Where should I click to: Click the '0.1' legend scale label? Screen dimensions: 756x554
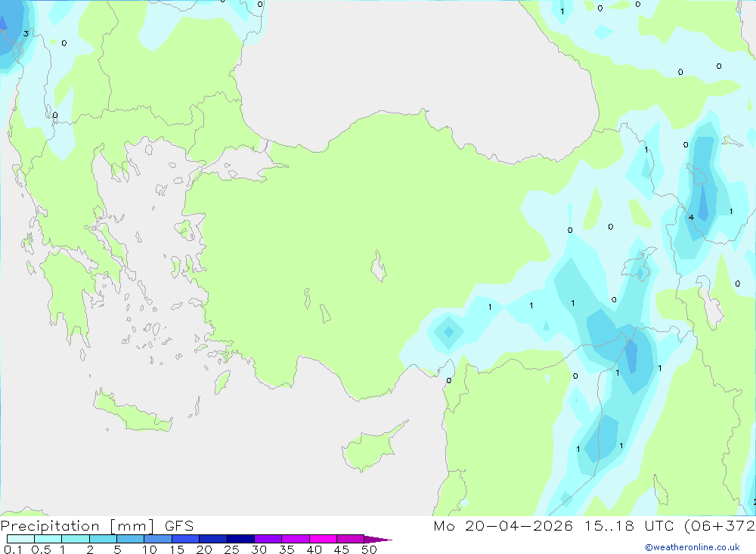13,549
